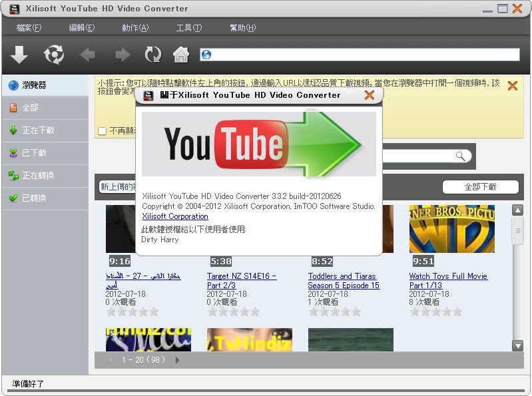Open the Xilisoft Corporation link
This screenshot has width=532, height=396.
175,216
